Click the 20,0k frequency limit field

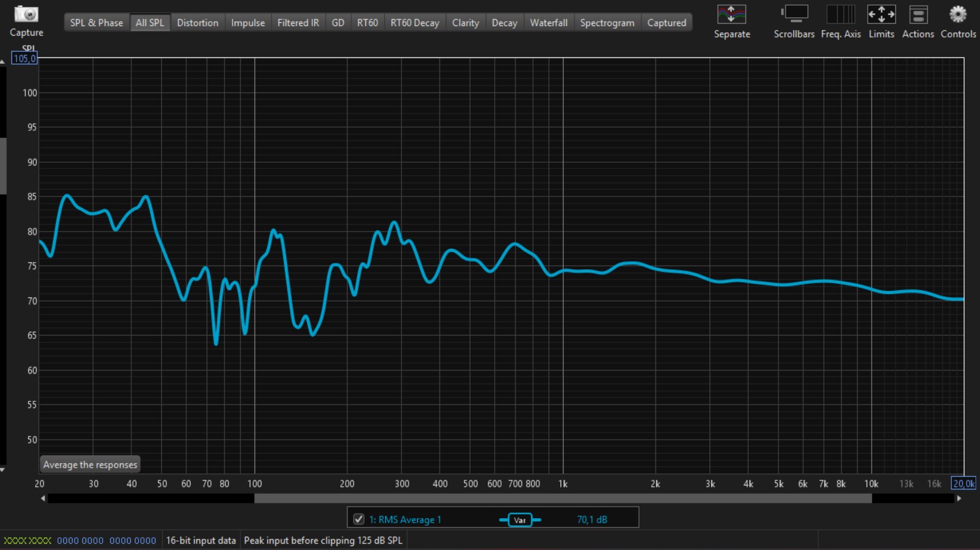[x=963, y=484]
